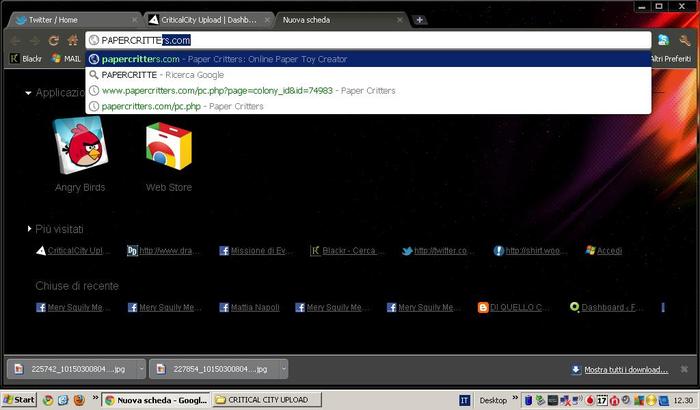Launch Chrome from the quick launch bar
The image size is (700, 410).
coord(48,400)
